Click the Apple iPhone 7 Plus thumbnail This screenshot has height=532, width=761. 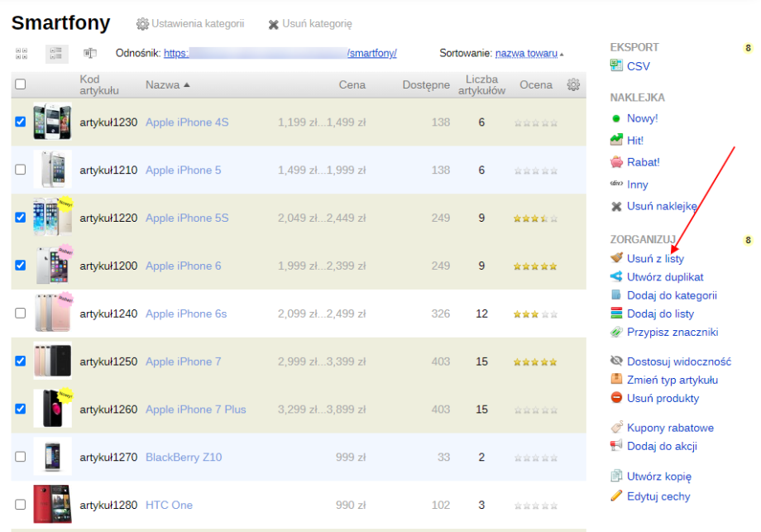52,408
